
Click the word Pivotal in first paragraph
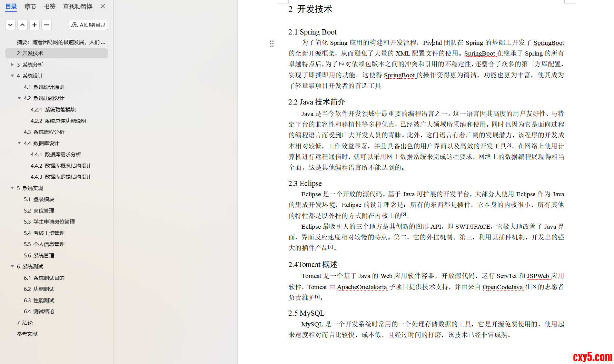pyautogui.click(x=433, y=42)
